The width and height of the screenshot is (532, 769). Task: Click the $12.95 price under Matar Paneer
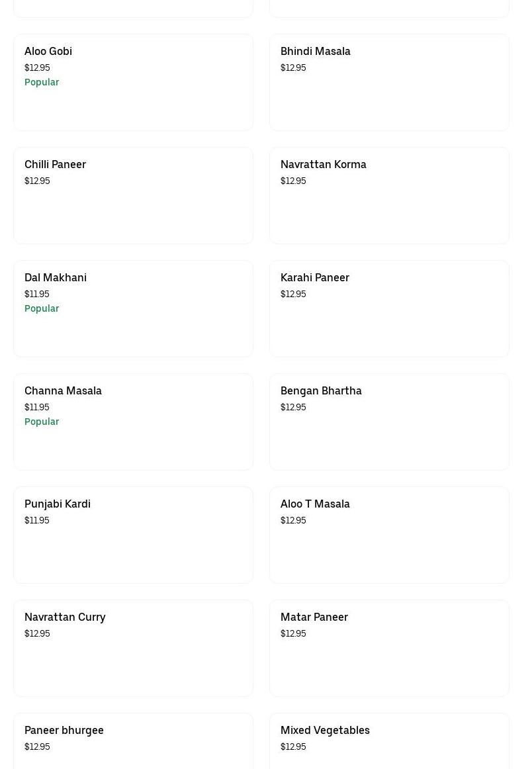point(293,633)
